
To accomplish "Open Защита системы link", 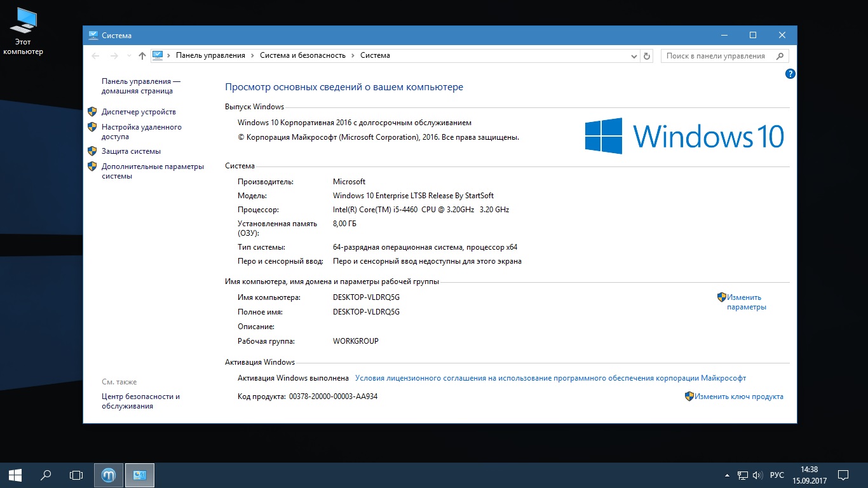I will click(131, 151).
